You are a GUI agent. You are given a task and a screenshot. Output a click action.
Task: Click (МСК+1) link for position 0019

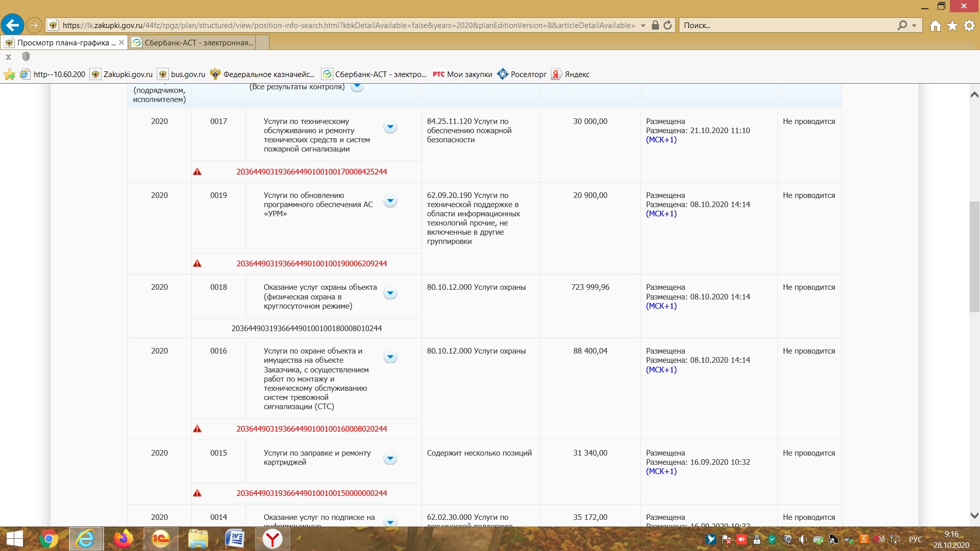[661, 214]
